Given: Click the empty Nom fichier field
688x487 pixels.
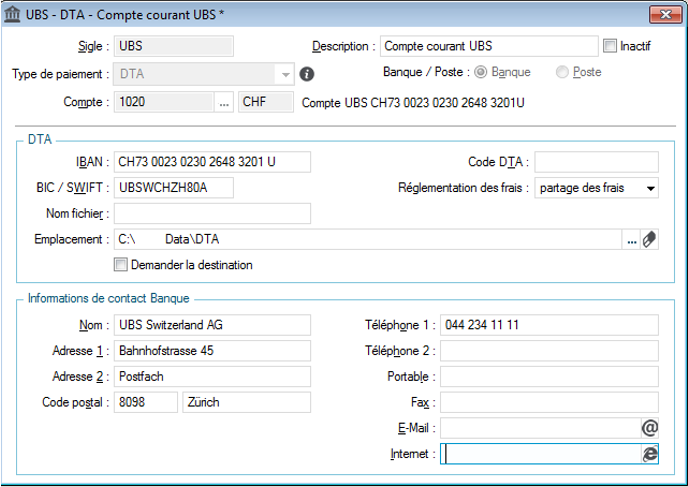Looking at the screenshot, I should (212, 214).
